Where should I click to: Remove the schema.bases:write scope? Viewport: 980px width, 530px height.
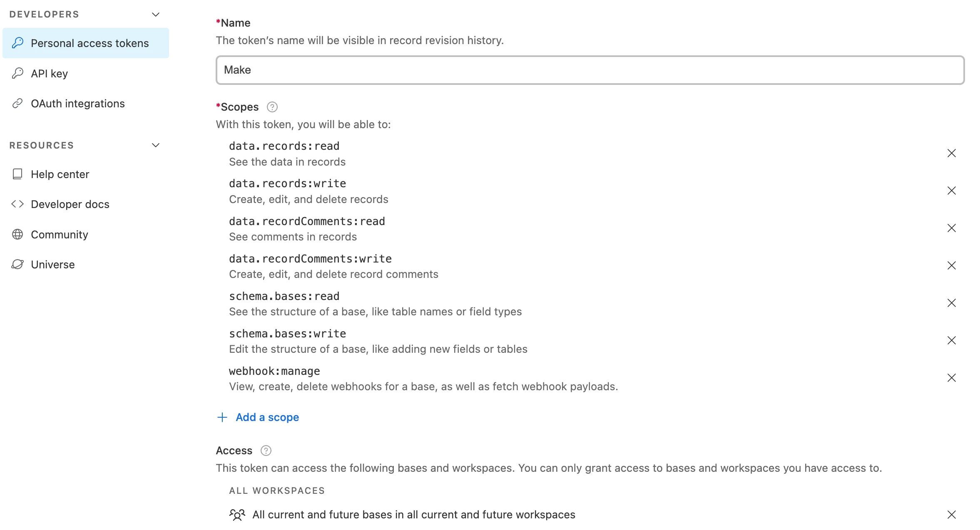[x=951, y=340]
